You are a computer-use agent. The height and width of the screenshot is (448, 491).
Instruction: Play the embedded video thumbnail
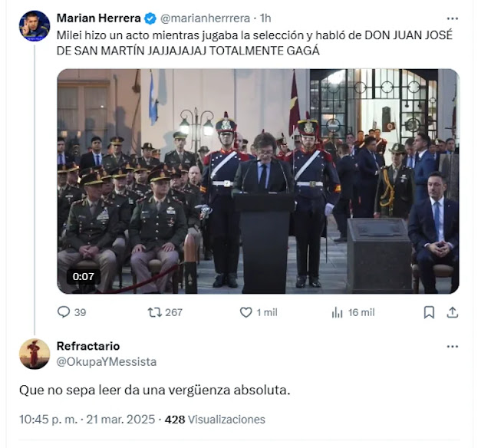coord(258,181)
